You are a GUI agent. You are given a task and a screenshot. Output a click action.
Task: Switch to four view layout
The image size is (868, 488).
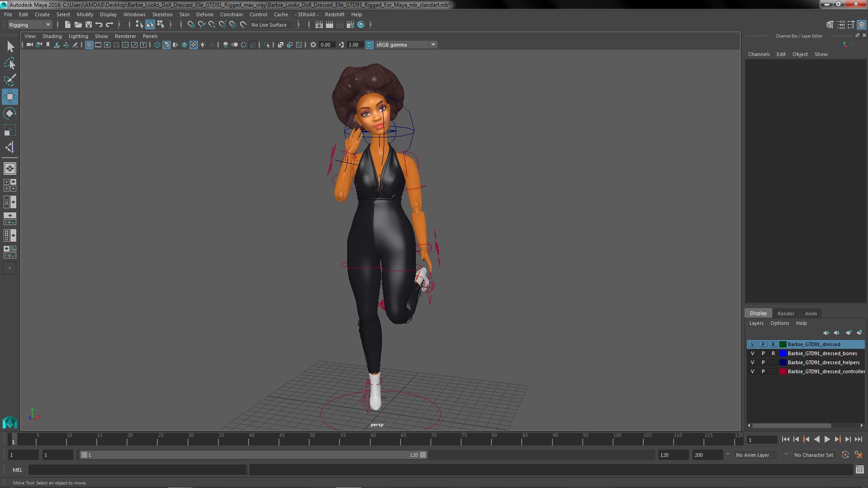(10, 185)
